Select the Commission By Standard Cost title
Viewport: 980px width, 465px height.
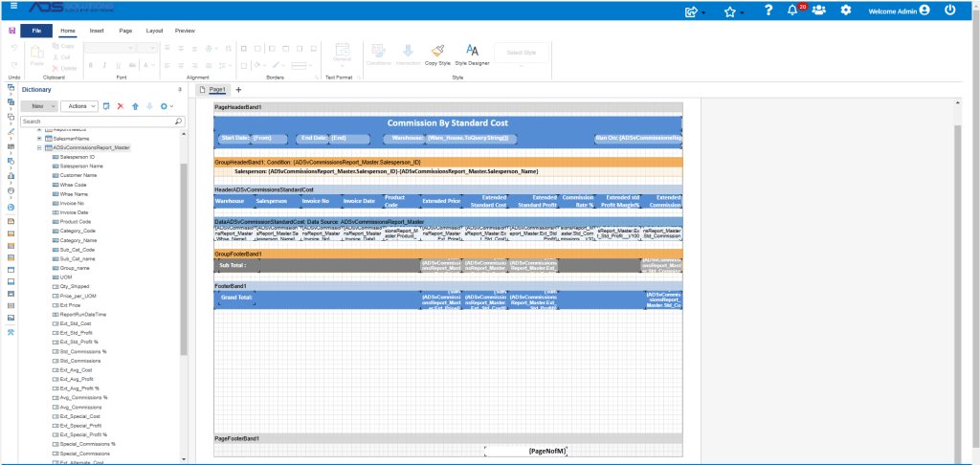point(448,123)
